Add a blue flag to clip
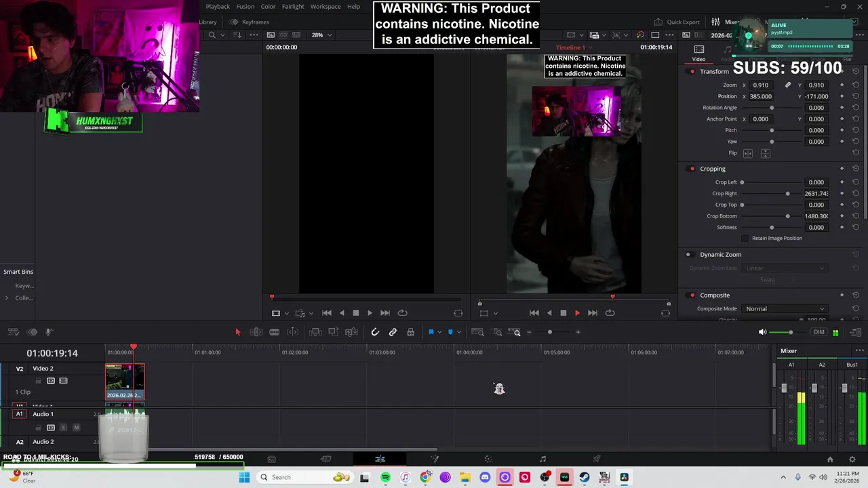The image size is (868, 488). [431, 332]
